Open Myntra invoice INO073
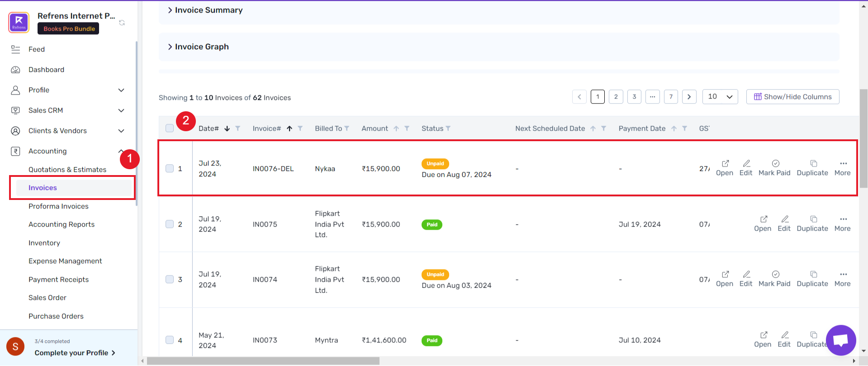Screen dimensions: 868x366 763,339
